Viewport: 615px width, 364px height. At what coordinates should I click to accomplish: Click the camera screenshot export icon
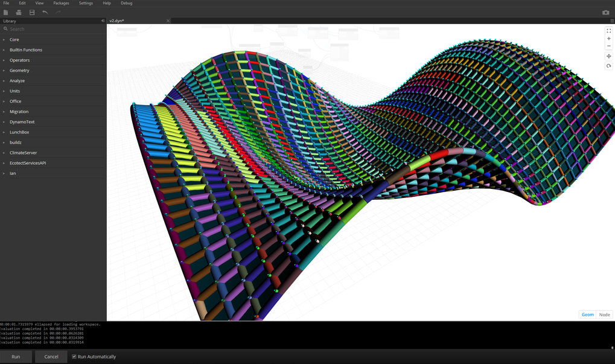pos(605,12)
